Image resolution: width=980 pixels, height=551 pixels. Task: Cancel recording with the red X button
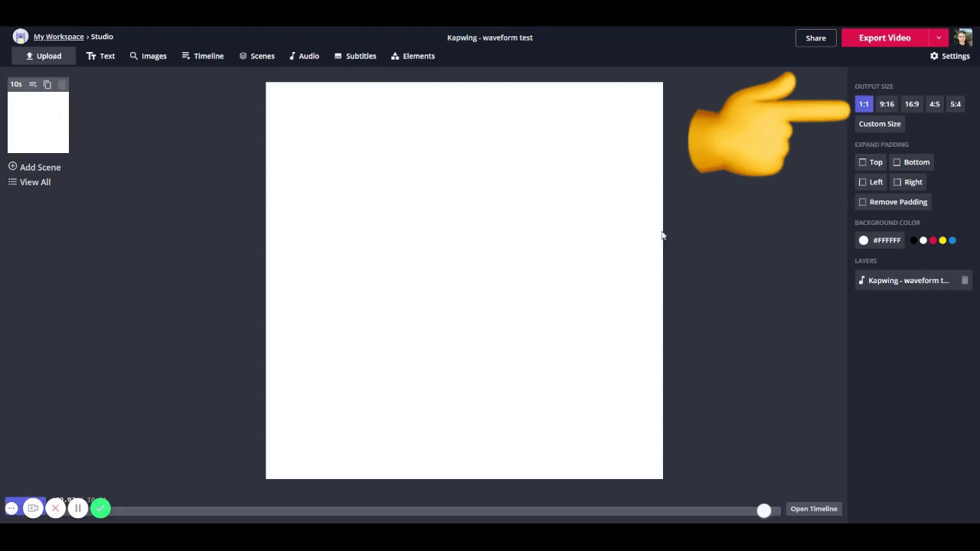(x=55, y=508)
